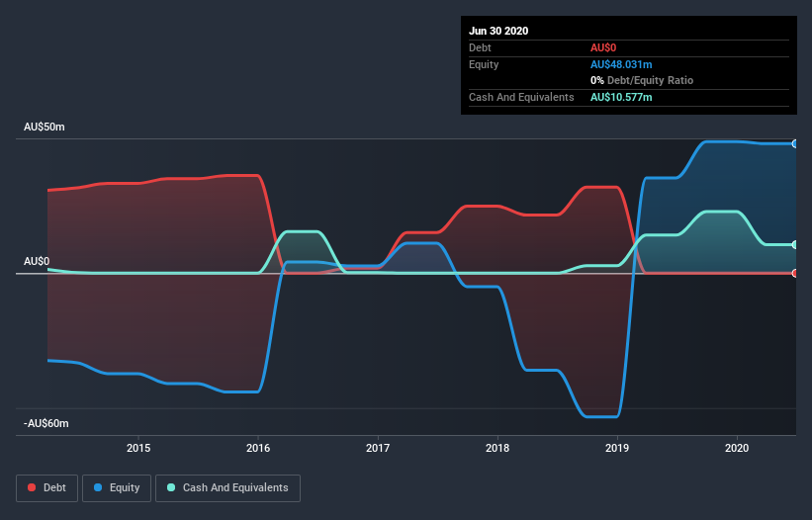Viewport: 812px width, 520px height.
Task: Click the 2018 x-axis label
Action: pyautogui.click(x=497, y=448)
